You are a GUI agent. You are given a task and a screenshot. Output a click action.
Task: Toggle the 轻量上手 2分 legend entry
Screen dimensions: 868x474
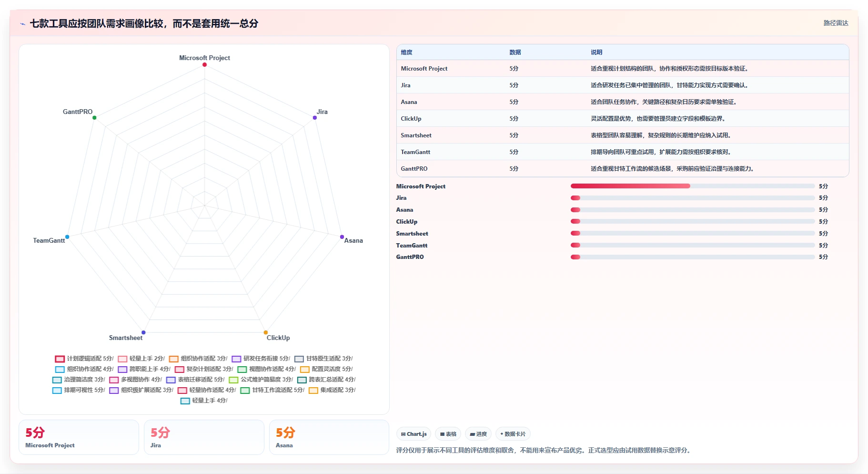point(141,359)
